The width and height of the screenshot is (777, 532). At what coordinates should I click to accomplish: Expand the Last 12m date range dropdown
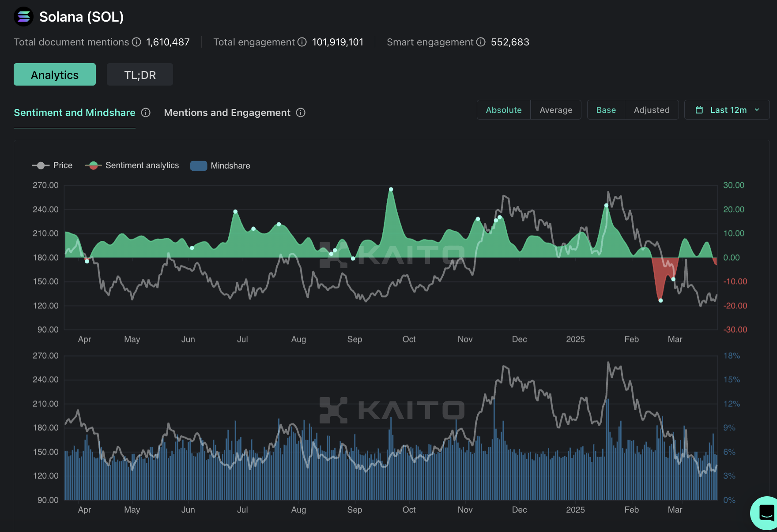point(727,110)
